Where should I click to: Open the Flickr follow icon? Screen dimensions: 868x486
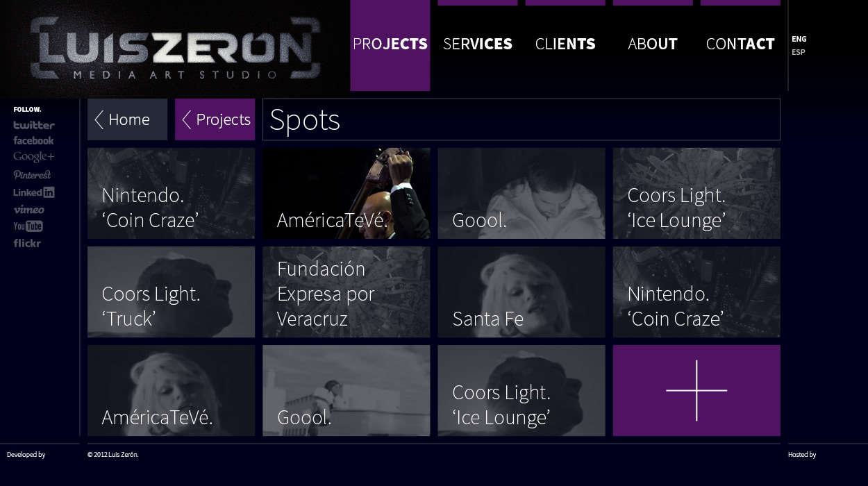coord(27,243)
